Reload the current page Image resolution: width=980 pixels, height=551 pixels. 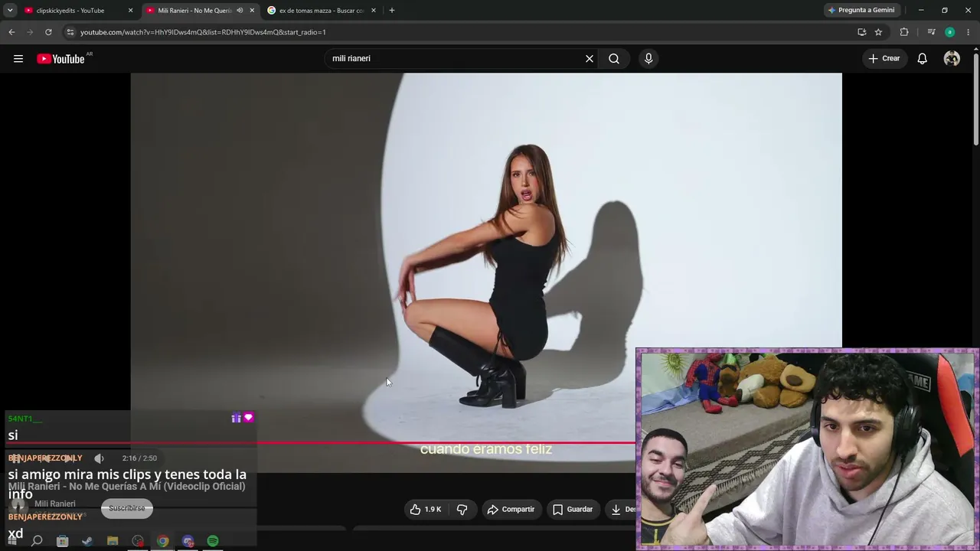tap(48, 32)
